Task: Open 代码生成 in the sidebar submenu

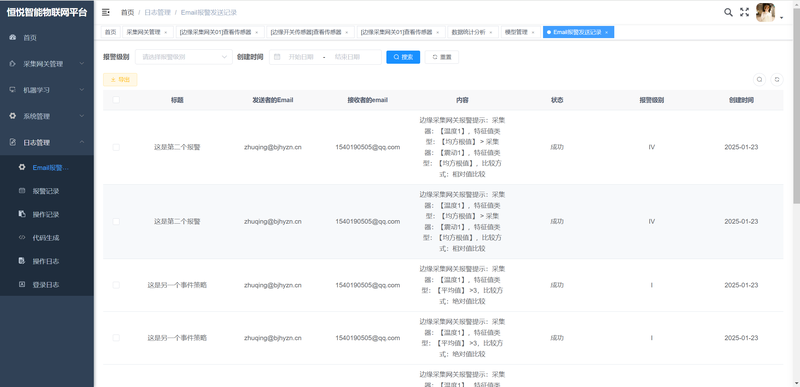Action: 46,238
